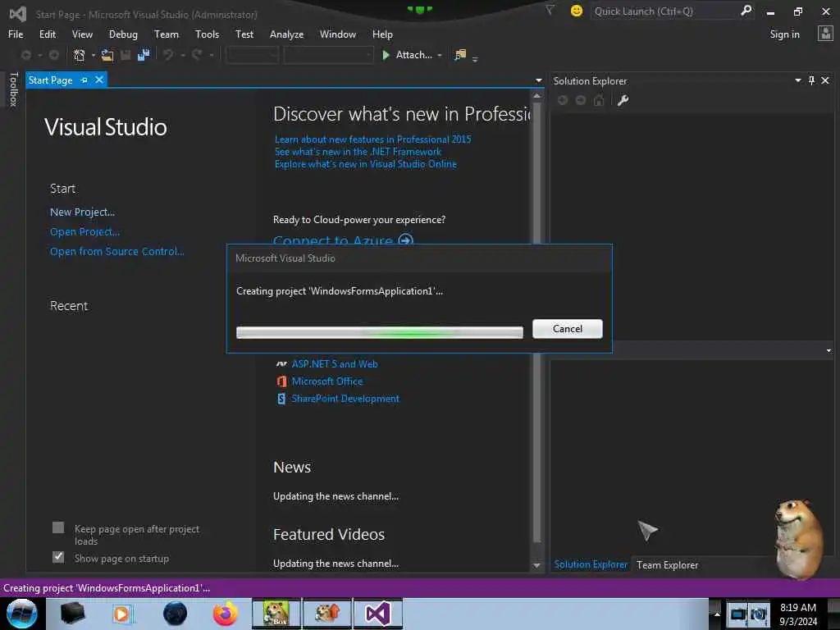The width and height of the screenshot is (840, 630).
Task: Click the Solution Explorer Back arrow icon
Action: (563, 100)
